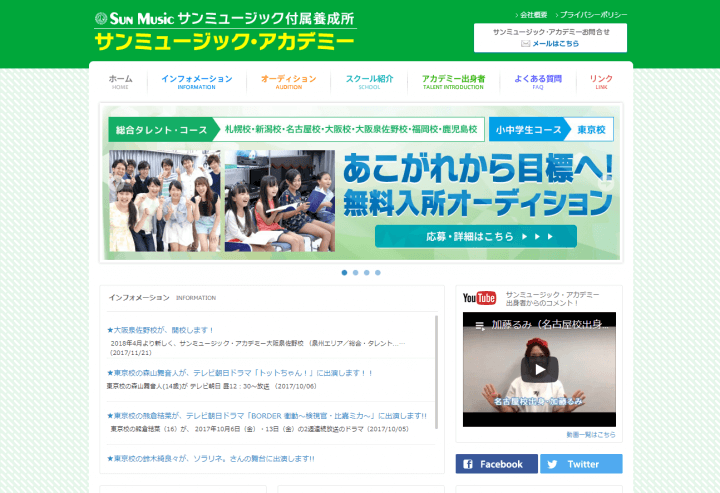Click the Sun Music logo emblem

[x=101, y=18]
